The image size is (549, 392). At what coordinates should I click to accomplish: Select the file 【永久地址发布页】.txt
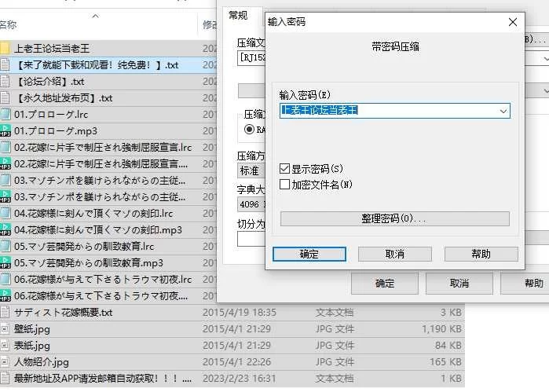pos(64,98)
